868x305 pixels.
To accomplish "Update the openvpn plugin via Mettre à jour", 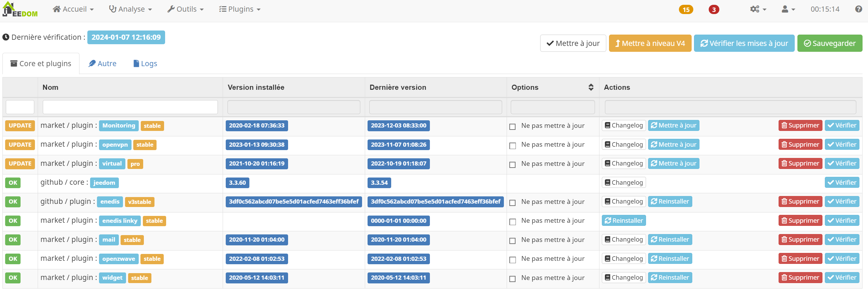I will [673, 144].
